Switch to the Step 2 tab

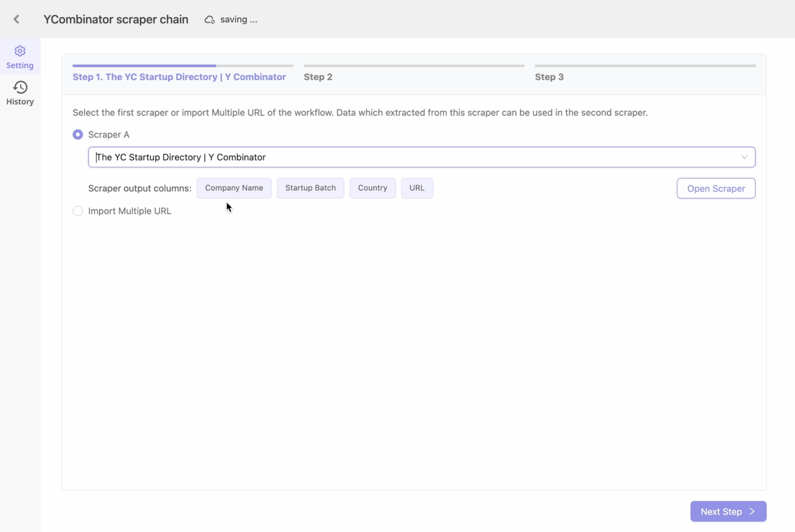[318, 77]
